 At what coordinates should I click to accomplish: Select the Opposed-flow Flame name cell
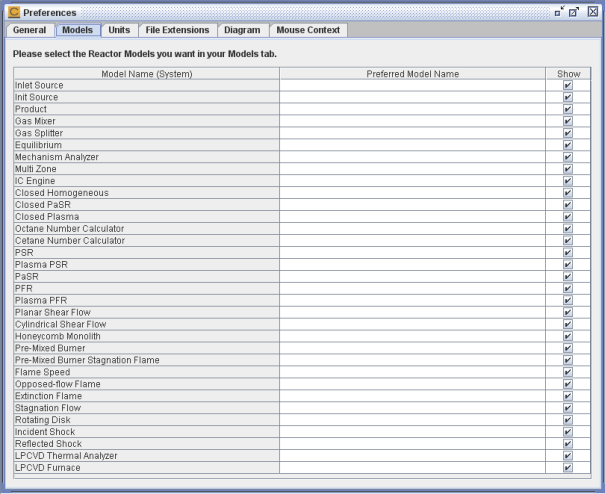point(147,384)
